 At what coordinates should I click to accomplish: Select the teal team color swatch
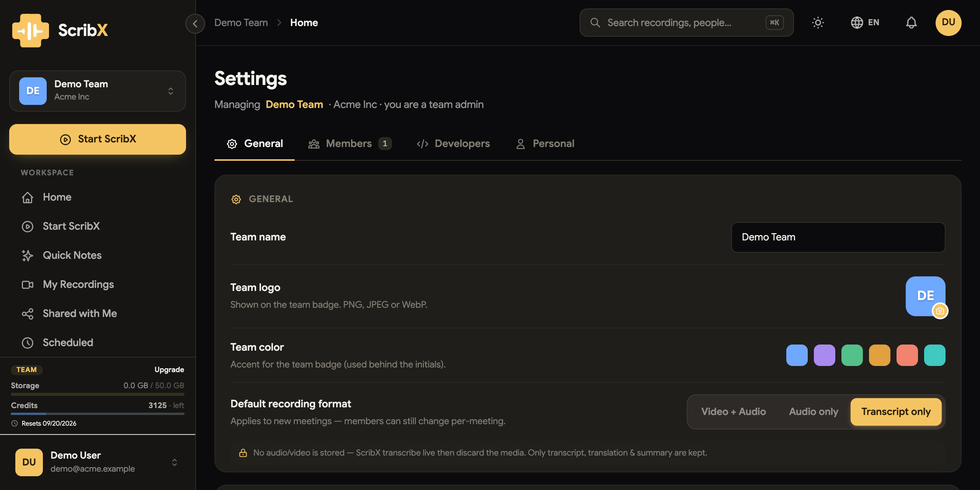click(935, 355)
